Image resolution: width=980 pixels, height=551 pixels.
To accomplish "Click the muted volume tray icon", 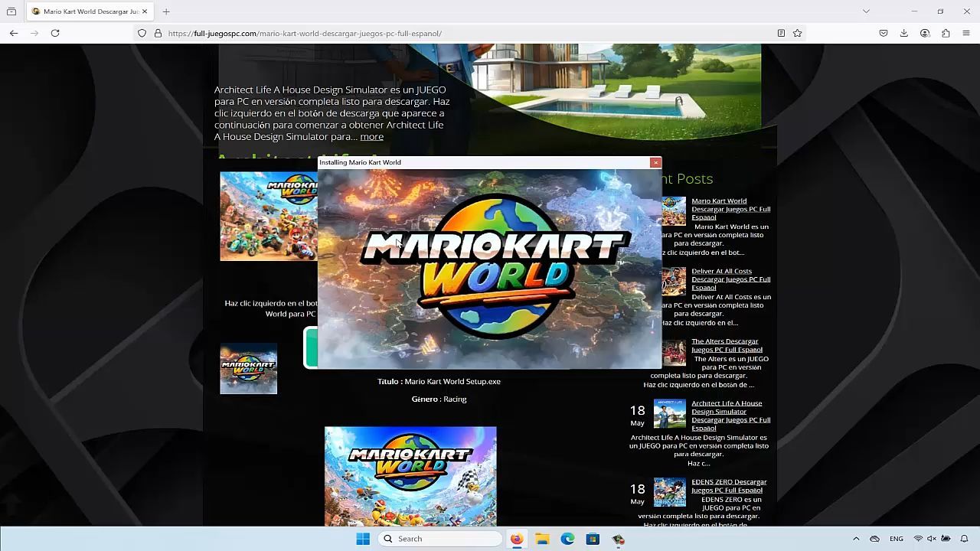I will (932, 539).
